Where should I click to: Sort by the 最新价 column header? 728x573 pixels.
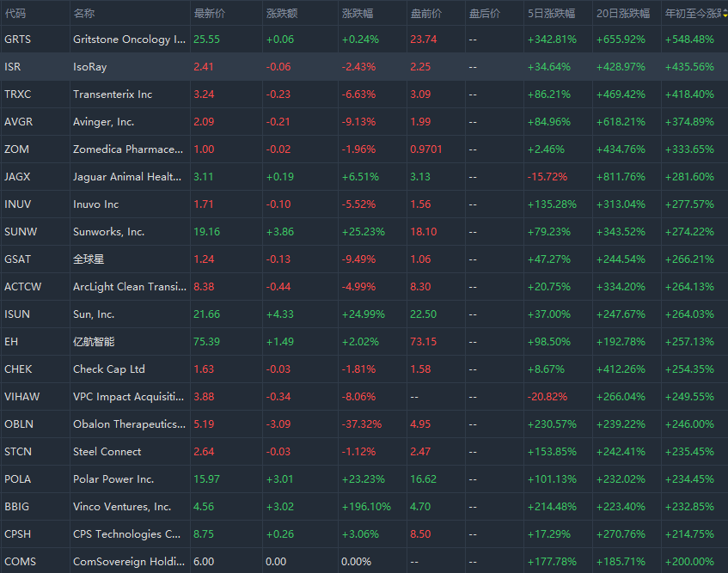[210, 14]
